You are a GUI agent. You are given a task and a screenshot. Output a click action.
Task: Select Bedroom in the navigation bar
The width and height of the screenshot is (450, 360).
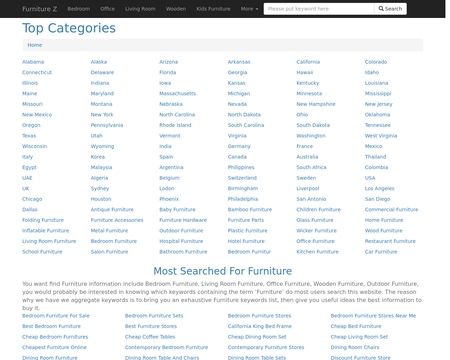[x=79, y=9]
